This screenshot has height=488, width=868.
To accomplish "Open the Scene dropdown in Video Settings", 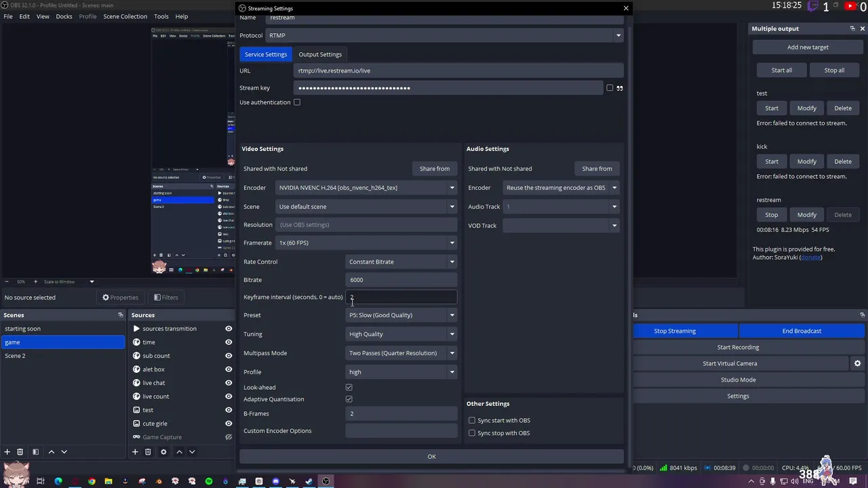I will point(366,207).
